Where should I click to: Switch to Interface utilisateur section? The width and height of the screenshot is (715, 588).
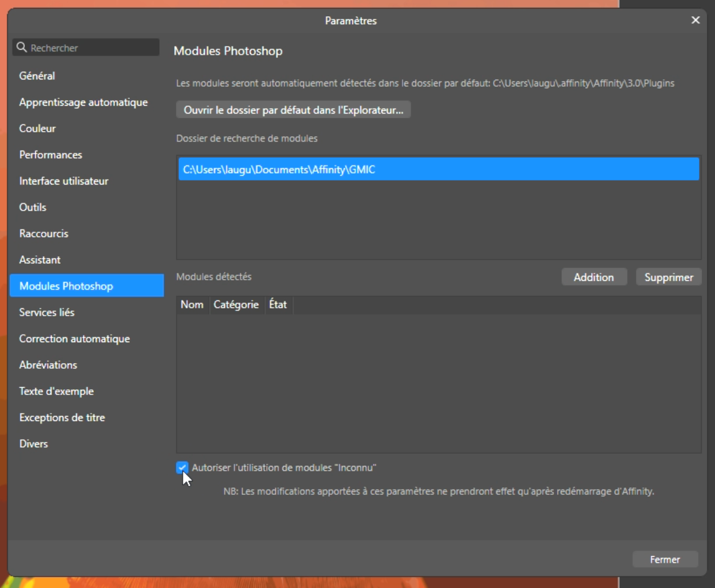(64, 181)
